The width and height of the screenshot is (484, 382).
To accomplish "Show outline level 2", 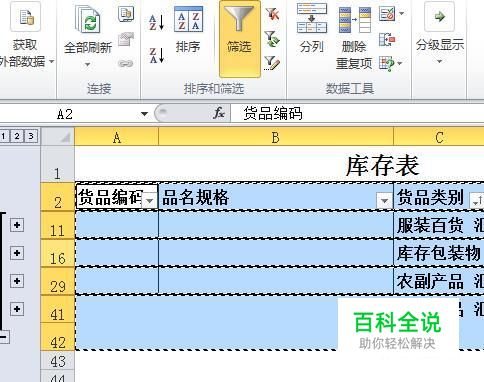I will [17, 136].
